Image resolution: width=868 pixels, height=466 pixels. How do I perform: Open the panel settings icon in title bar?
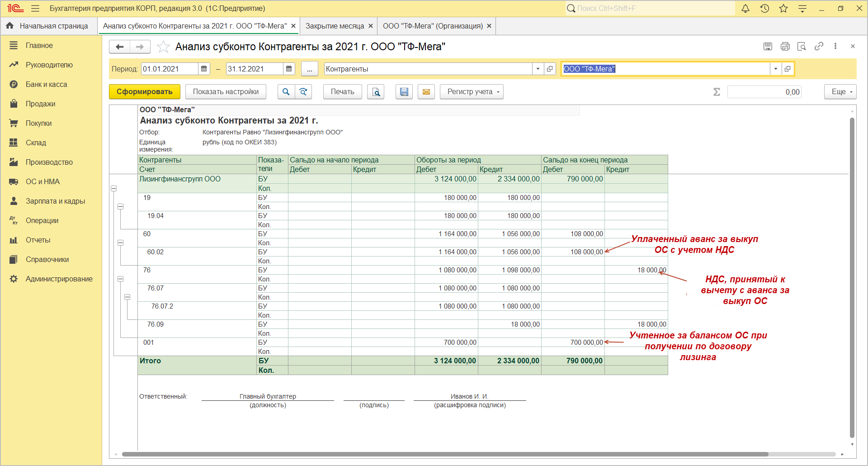(x=802, y=8)
